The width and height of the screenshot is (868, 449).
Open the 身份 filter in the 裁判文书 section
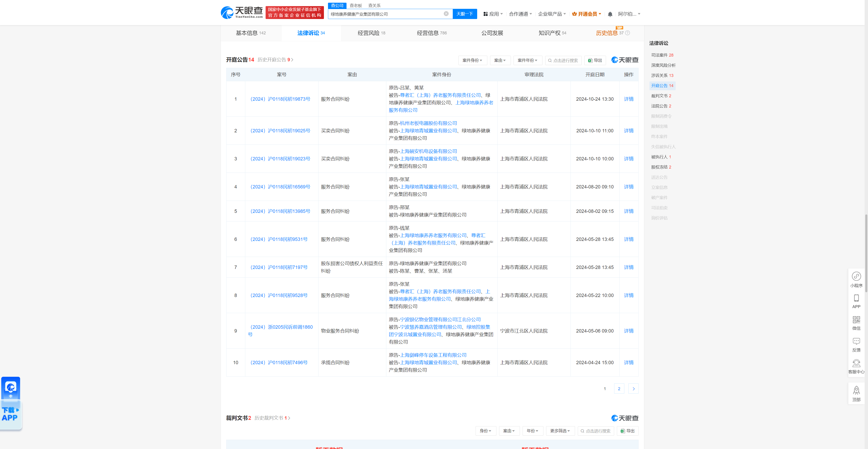(x=486, y=431)
